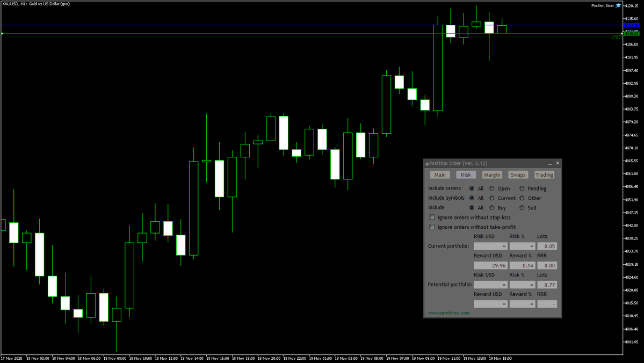Open the Margin tab

click(491, 175)
